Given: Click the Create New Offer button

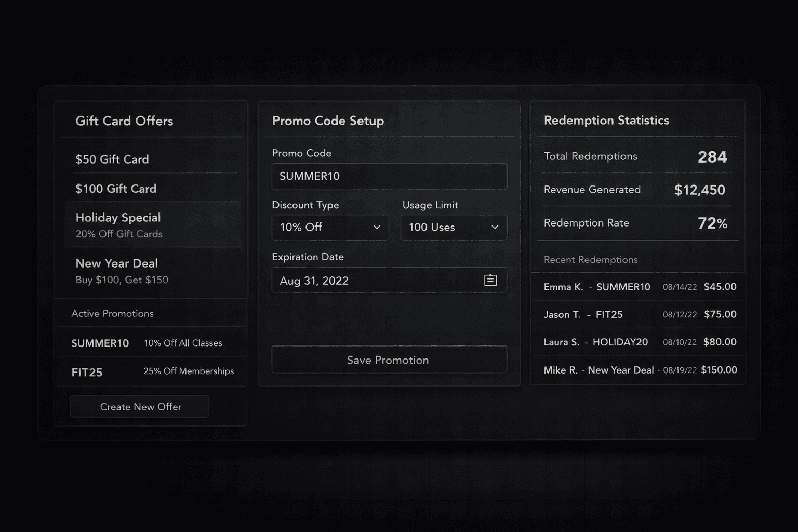Looking at the screenshot, I should pyautogui.click(x=140, y=407).
